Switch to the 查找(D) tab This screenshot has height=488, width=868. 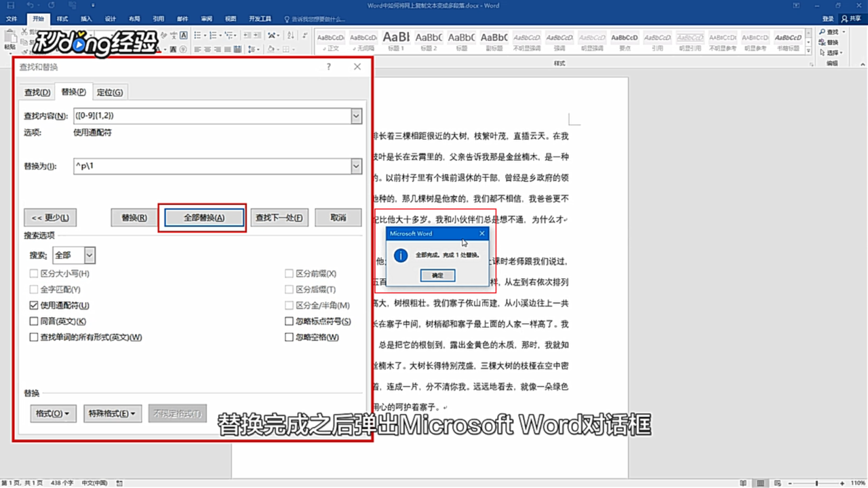[37, 92]
